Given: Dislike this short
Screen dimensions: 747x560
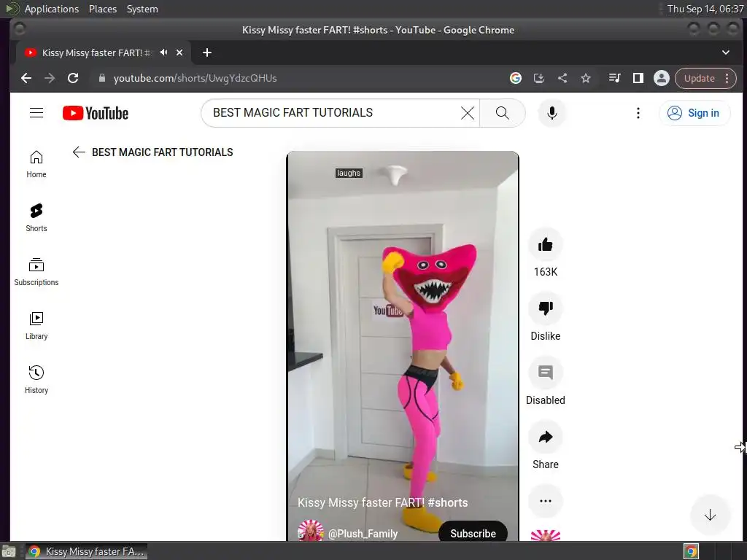Looking at the screenshot, I should click(x=546, y=308).
